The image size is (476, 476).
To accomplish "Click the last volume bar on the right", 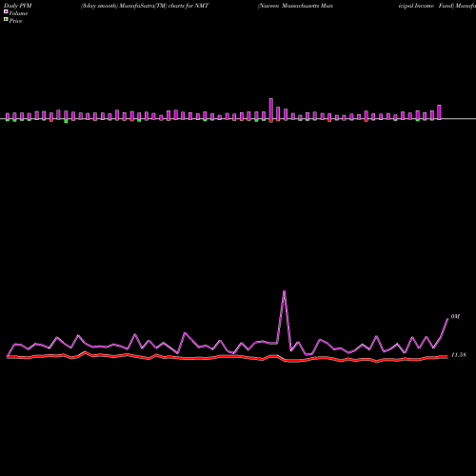I will [439, 112].
